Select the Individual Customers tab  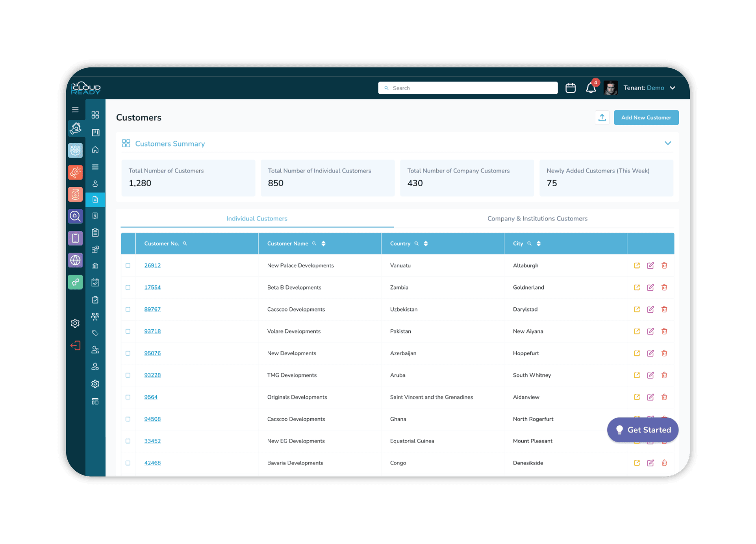pyautogui.click(x=256, y=219)
